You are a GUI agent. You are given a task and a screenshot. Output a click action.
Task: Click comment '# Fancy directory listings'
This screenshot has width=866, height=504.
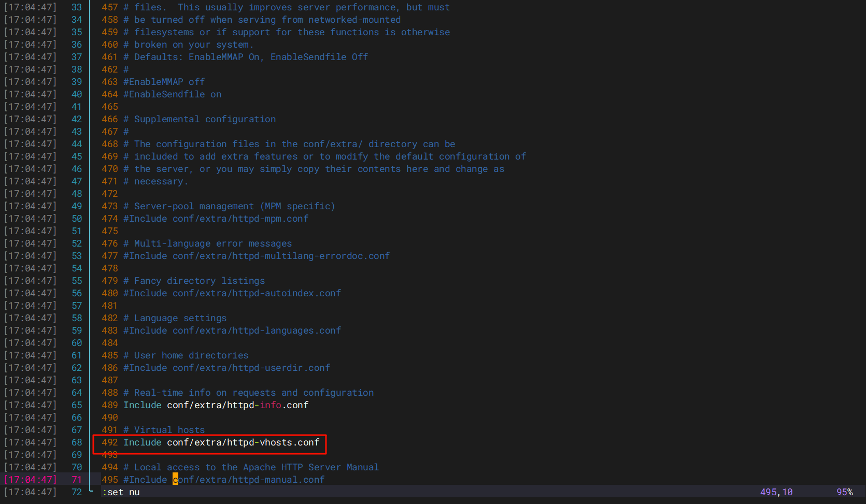point(194,281)
